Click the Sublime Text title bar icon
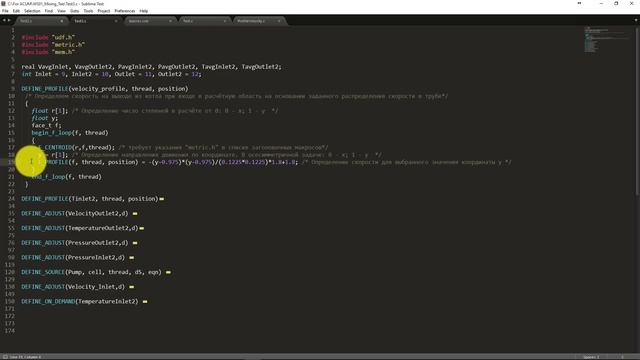 [4, 4]
